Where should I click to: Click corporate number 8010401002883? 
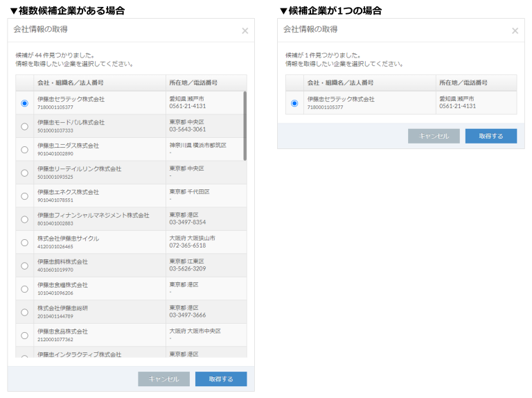click(x=55, y=223)
